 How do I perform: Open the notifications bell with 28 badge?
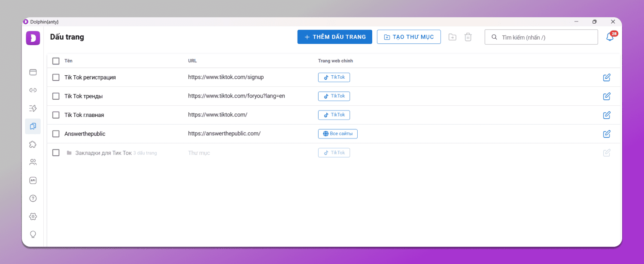611,37
